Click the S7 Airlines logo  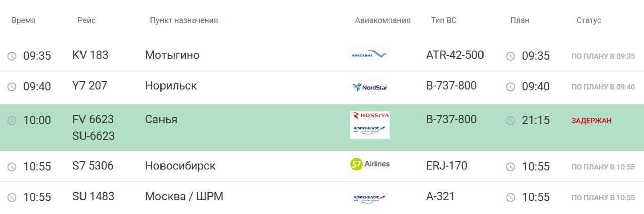pos(370,164)
